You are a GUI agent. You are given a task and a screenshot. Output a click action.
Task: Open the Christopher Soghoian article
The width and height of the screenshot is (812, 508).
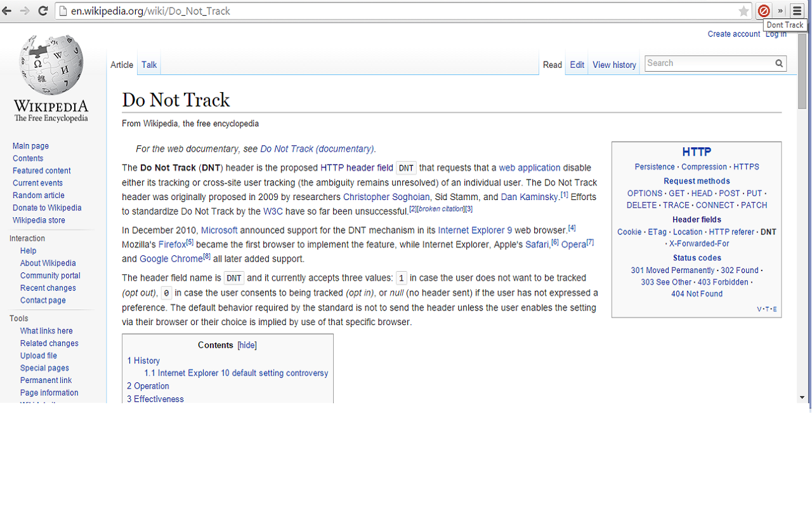tap(386, 197)
